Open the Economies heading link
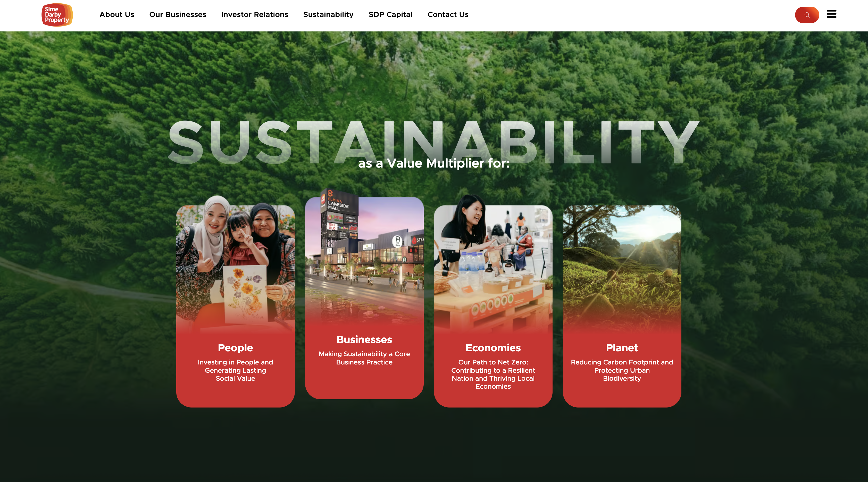This screenshot has width=868, height=482. click(x=493, y=347)
